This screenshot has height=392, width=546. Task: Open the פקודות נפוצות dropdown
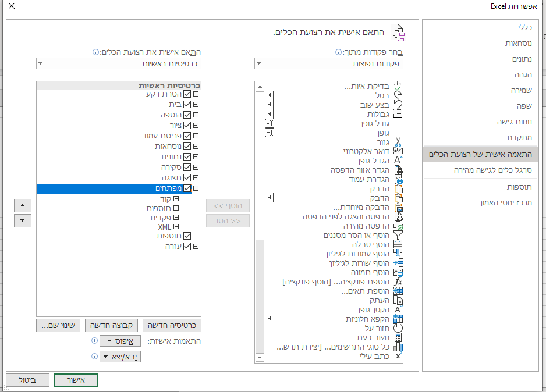[x=328, y=63]
